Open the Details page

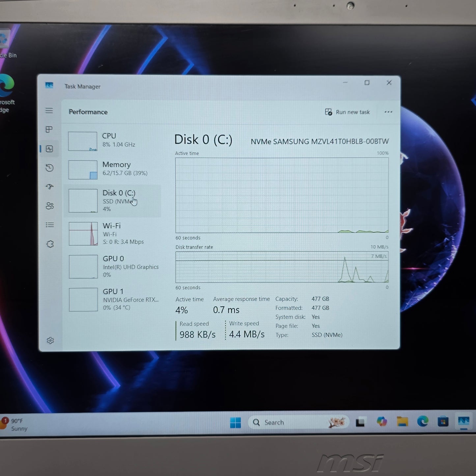49,225
